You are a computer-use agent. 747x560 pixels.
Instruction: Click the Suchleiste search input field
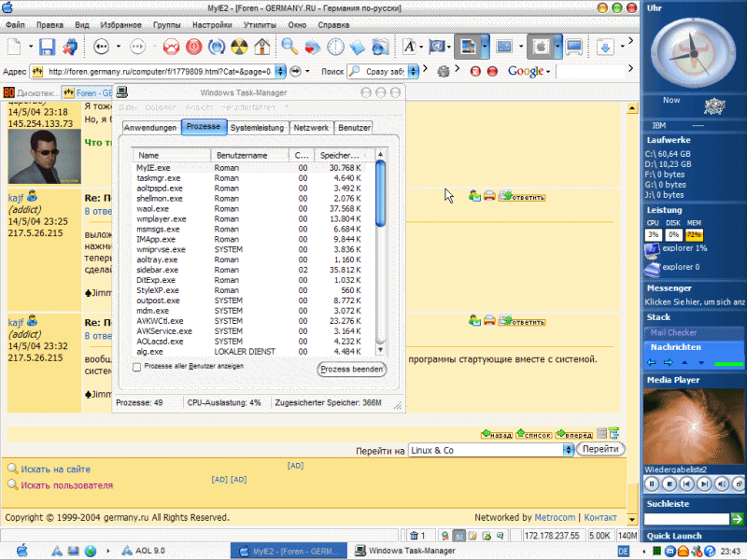point(686,519)
